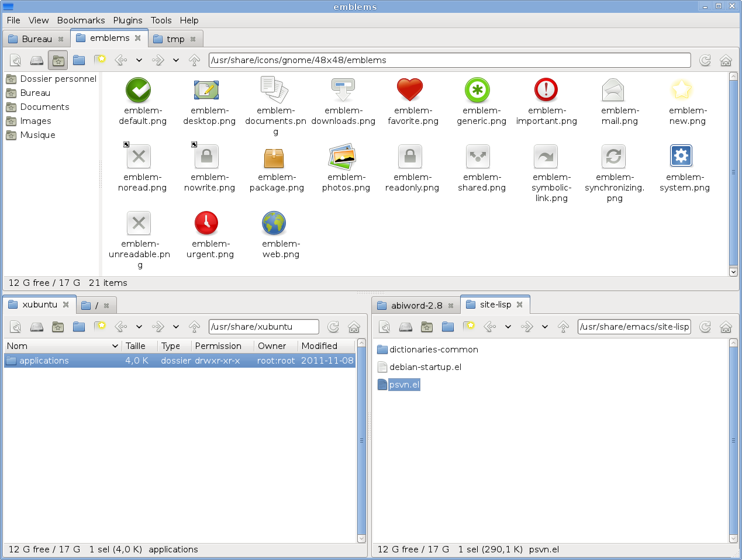Click the /usr/share/icons/gnome/48x48/emblems path field

[449, 60]
